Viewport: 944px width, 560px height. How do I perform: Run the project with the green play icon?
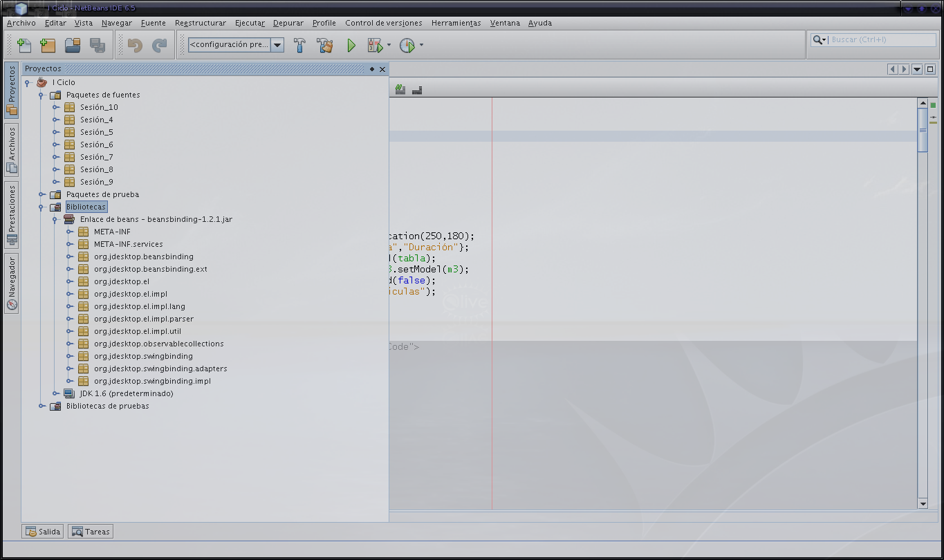(351, 46)
